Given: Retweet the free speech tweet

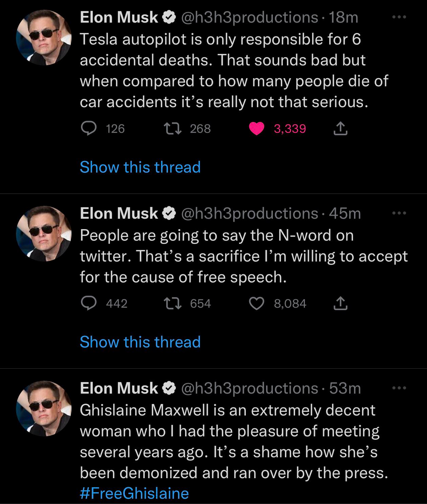Looking at the screenshot, I should 172,303.
